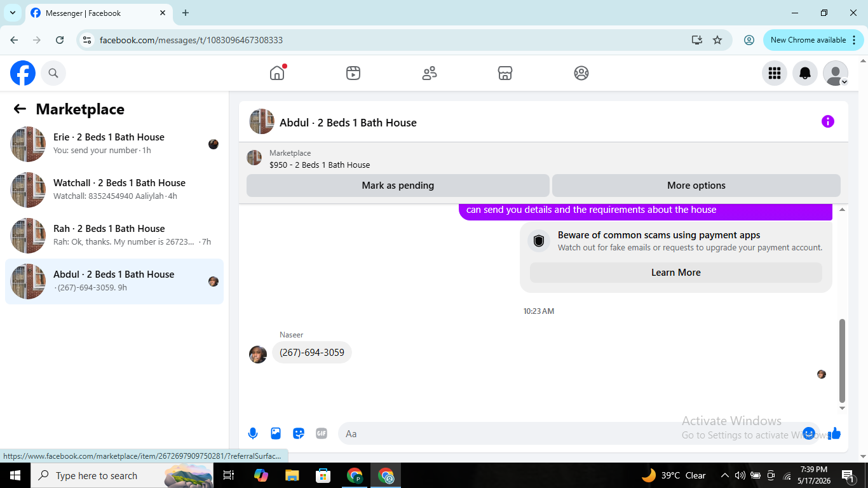Choose a GIF
This screenshot has height=488, width=868.
(322, 433)
